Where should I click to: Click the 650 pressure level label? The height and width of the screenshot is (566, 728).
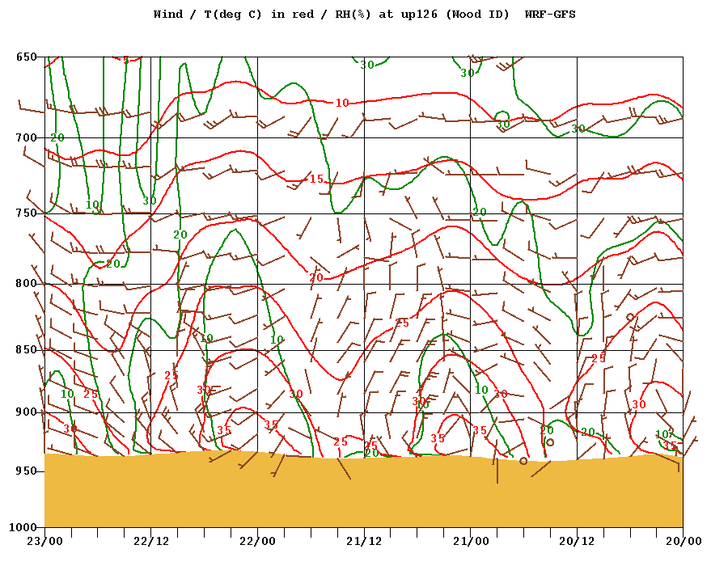[x=27, y=57]
